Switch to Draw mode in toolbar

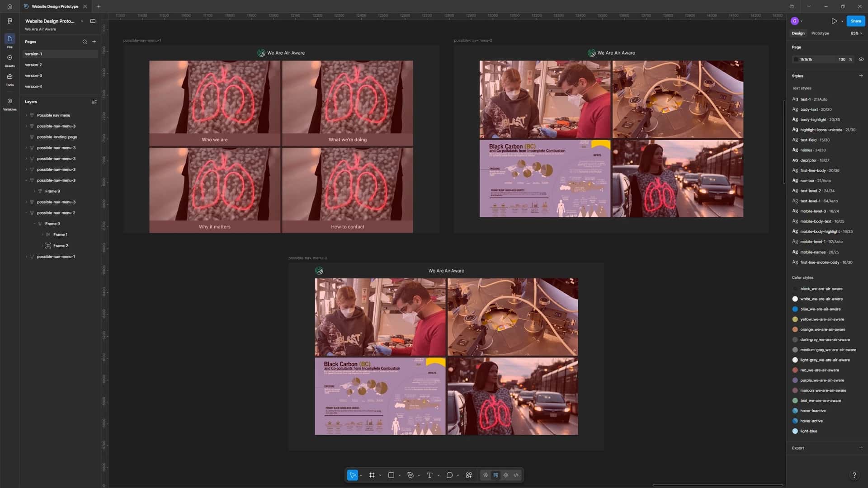[x=486, y=475]
